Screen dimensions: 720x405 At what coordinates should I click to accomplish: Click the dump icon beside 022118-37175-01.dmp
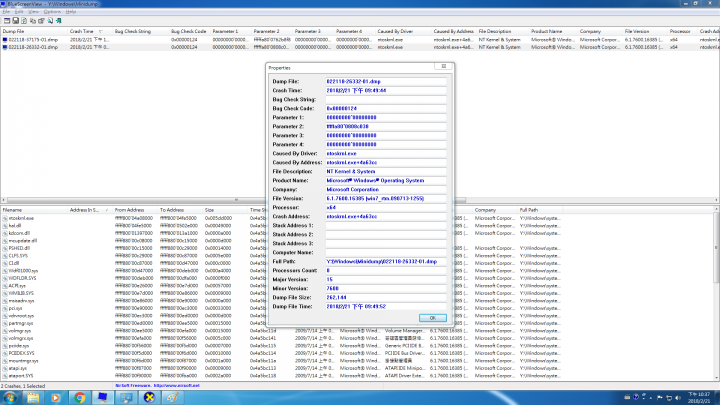(5, 39)
